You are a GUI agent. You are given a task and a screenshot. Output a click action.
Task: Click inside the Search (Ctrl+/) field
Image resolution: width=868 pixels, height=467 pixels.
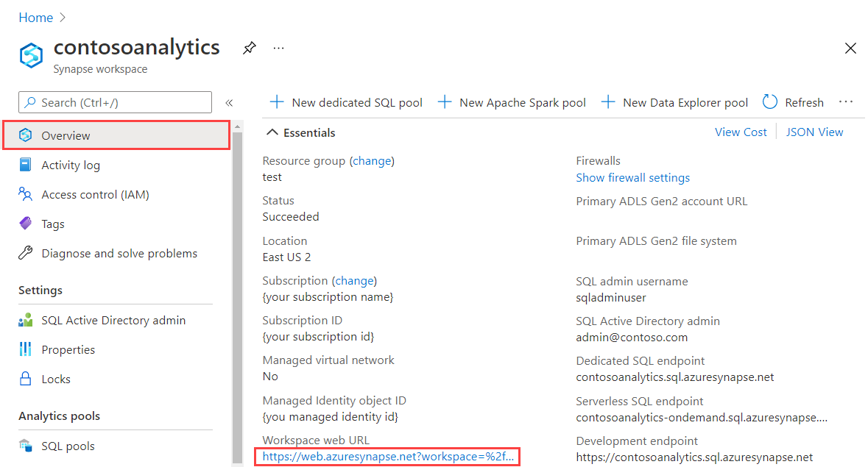[115, 102]
